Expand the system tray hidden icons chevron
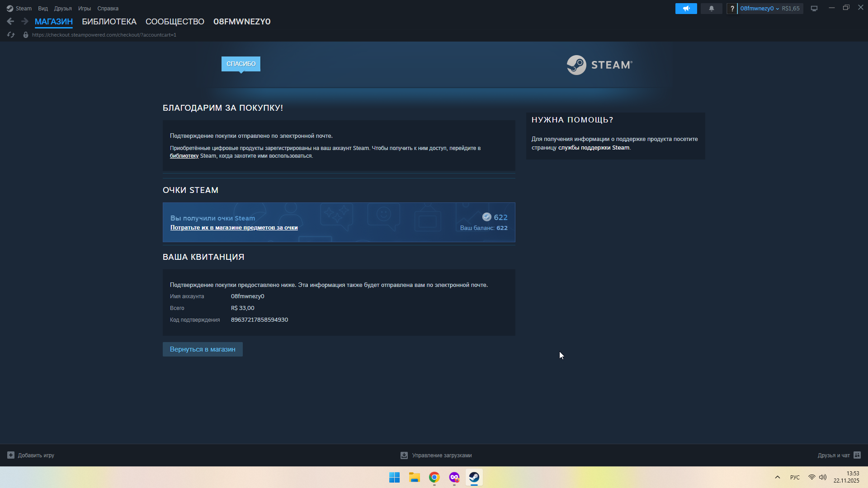 (778, 477)
